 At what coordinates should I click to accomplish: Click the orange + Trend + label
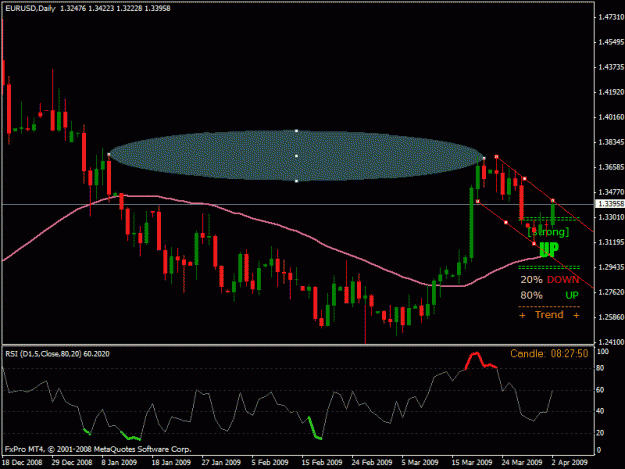coord(549,315)
